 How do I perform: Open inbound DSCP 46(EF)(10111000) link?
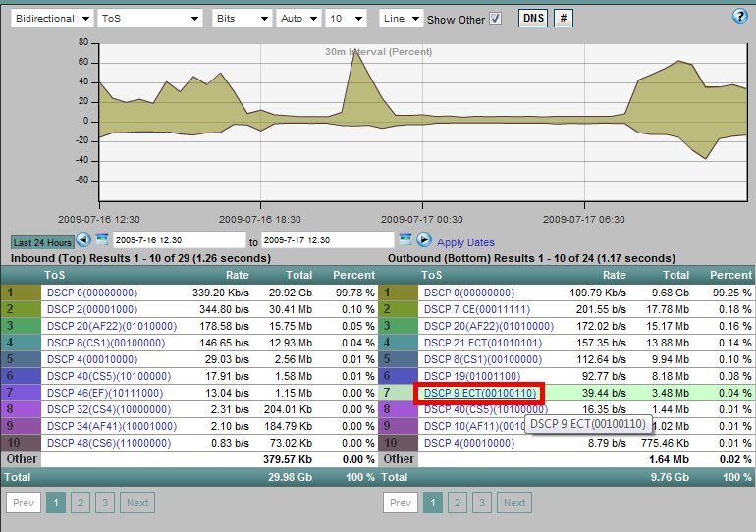105,394
